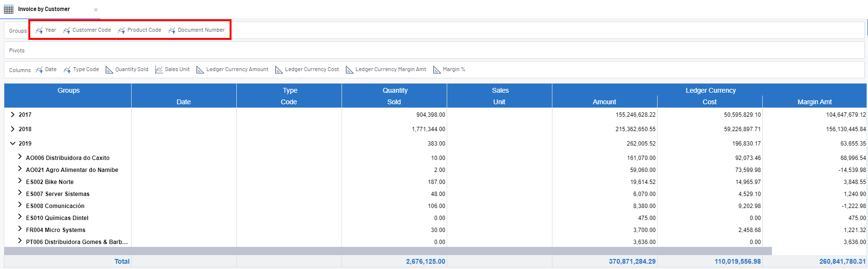Expand the ES002 Bike Norte row
The height and width of the screenshot is (269, 868).
(x=20, y=181)
